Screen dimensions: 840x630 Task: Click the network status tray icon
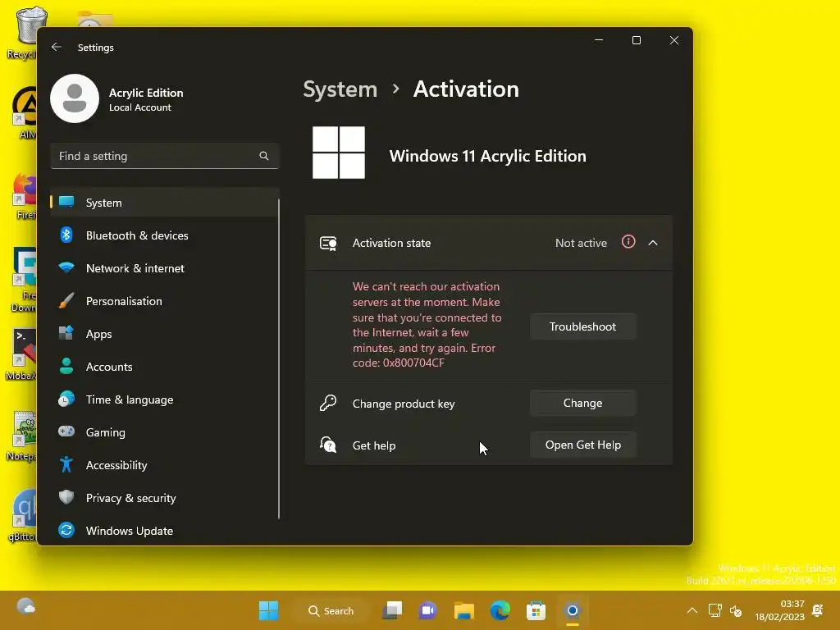(x=715, y=610)
